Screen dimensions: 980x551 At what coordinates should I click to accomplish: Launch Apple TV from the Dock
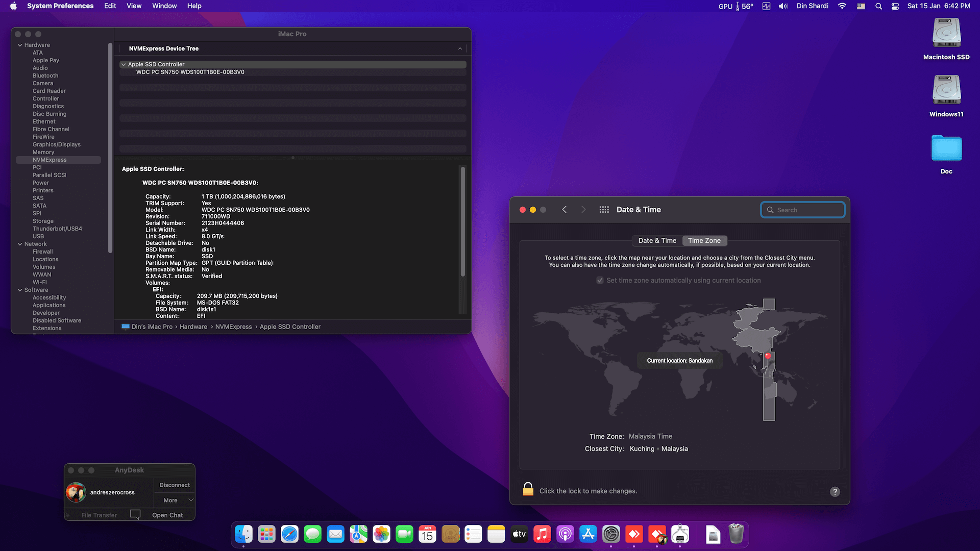pos(519,534)
